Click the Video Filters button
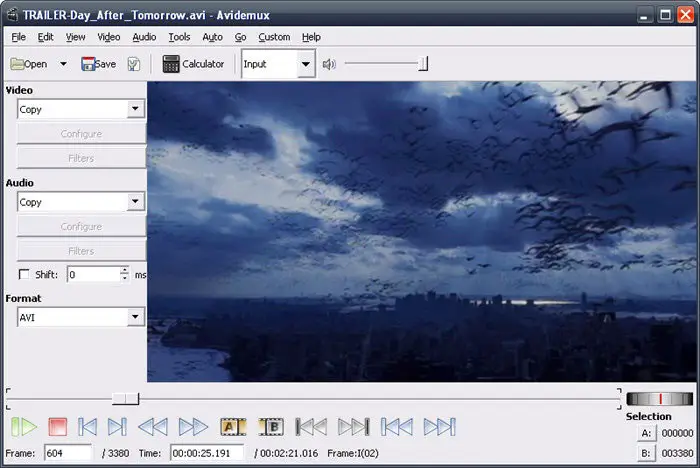Image resolution: width=700 pixels, height=468 pixels. pyautogui.click(x=81, y=159)
